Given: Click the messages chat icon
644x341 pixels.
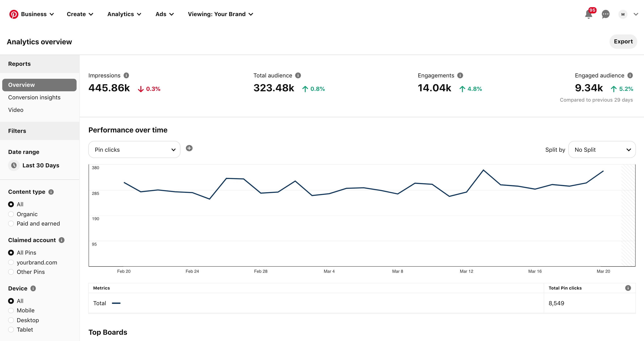Looking at the screenshot, I should click(605, 15).
